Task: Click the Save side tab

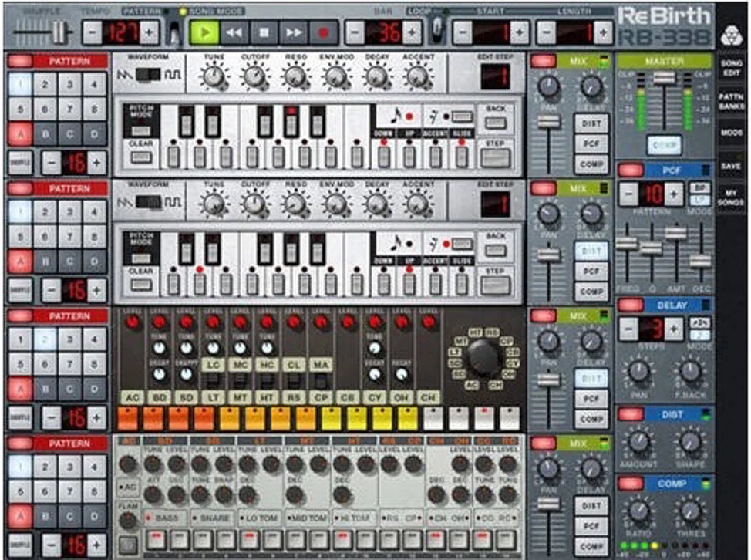Action: pyautogui.click(x=731, y=166)
